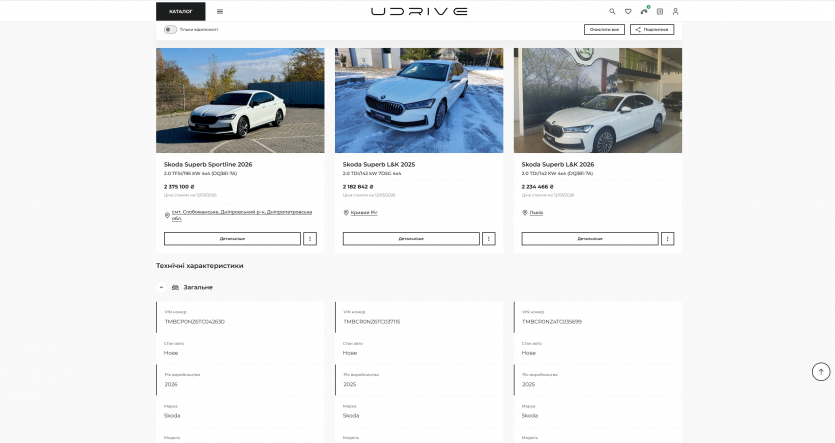Open favorites via the heart icon
Screen dimensions: 835x443
tap(628, 12)
